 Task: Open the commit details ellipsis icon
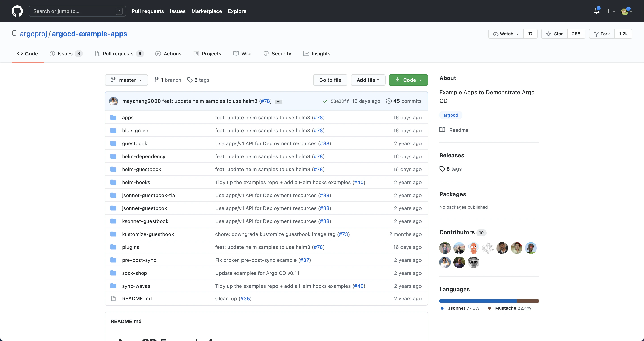point(278,101)
